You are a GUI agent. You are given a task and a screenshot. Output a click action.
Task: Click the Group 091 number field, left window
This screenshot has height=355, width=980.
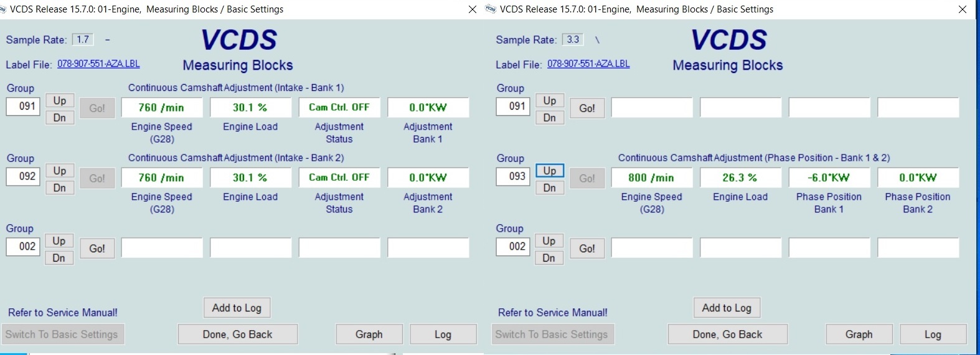pos(23,107)
